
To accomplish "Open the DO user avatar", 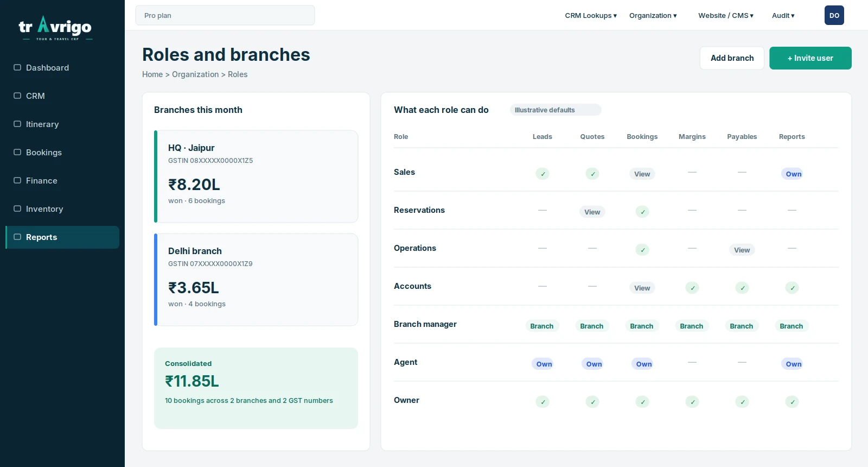I will click(834, 15).
